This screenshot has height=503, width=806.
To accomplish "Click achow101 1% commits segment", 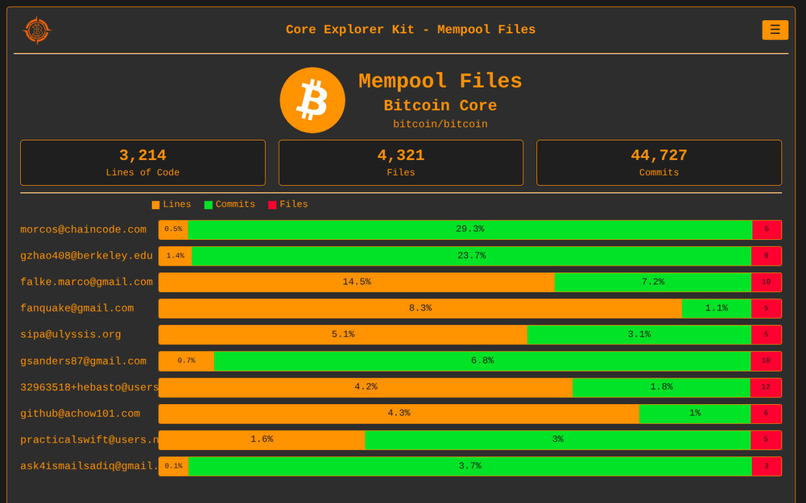I will 695,414.
